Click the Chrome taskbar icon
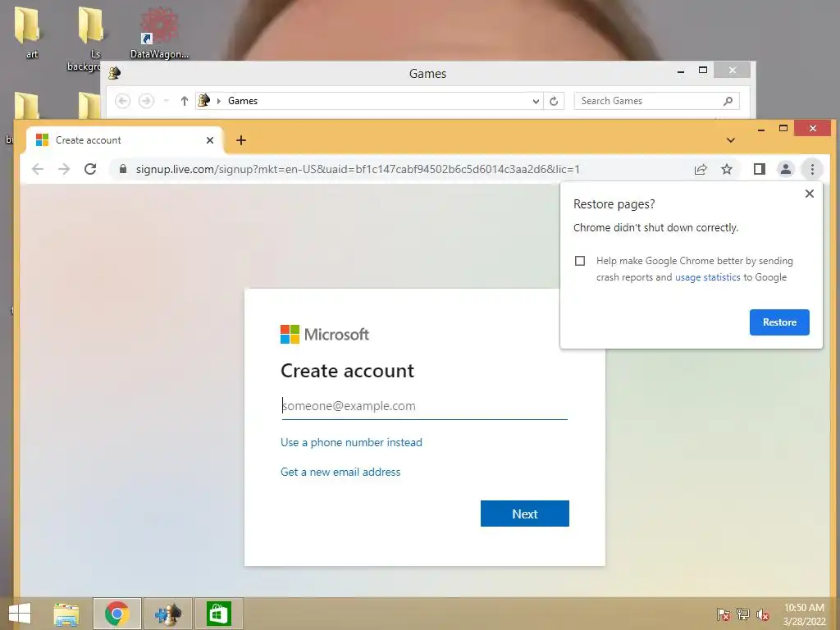Image resolution: width=840 pixels, height=630 pixels. [116, 614]
